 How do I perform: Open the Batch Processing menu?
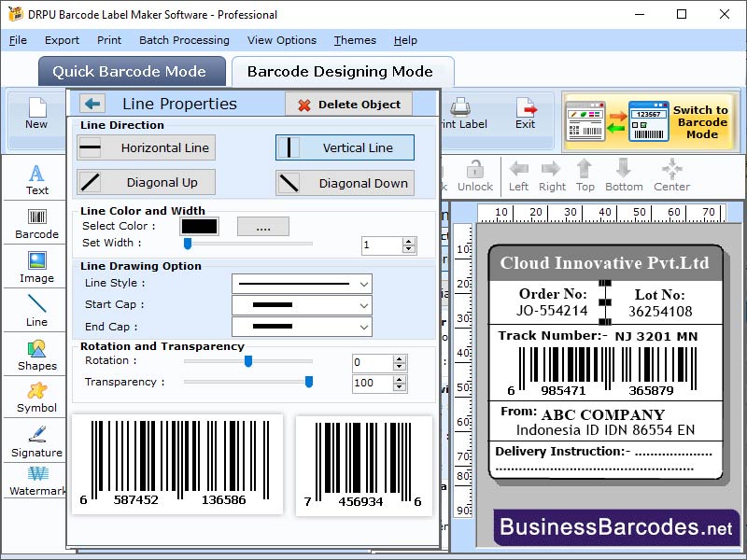[x=184, y=40]
